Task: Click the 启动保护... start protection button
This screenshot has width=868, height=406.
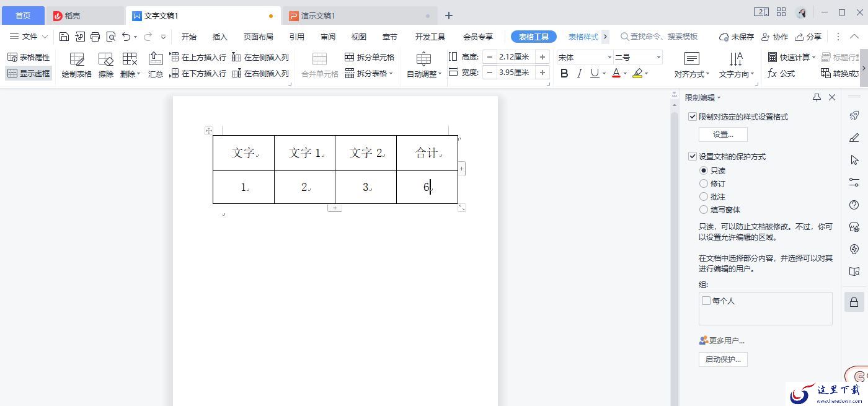Action: click(723, 360)
